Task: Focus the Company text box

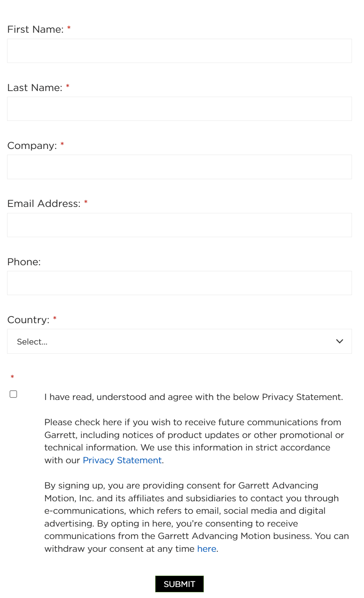Action: click(179, 167)
